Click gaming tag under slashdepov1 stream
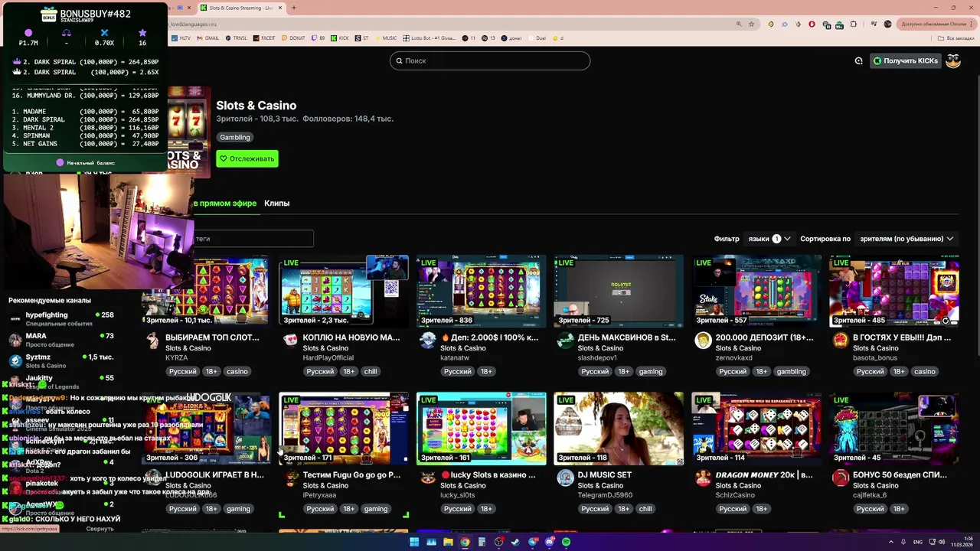 point(651,371)
